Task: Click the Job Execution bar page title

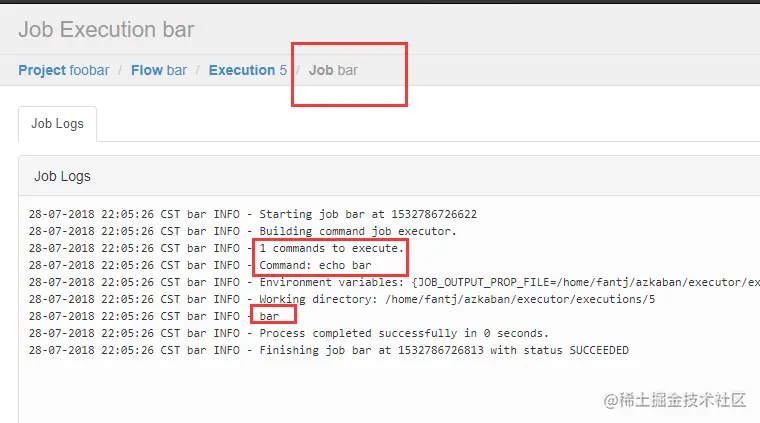Action: click(x=106, y=30)
